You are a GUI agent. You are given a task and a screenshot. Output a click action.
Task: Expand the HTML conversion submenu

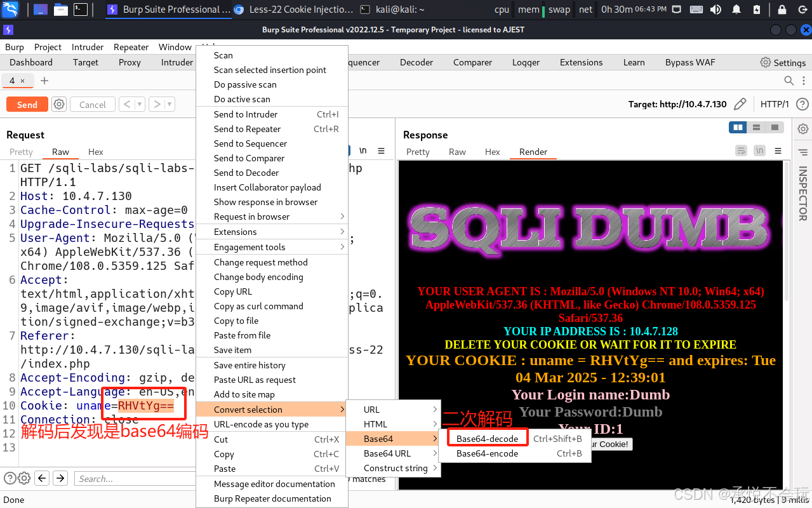[393, 424]
